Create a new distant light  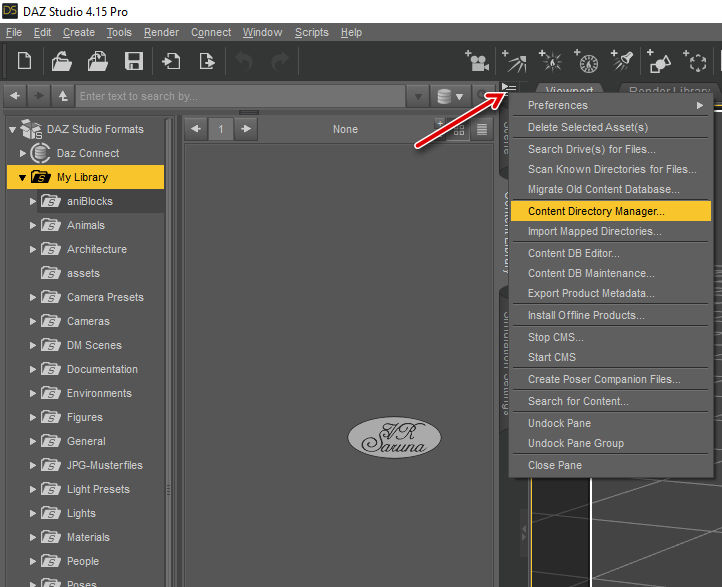(514, 61)
